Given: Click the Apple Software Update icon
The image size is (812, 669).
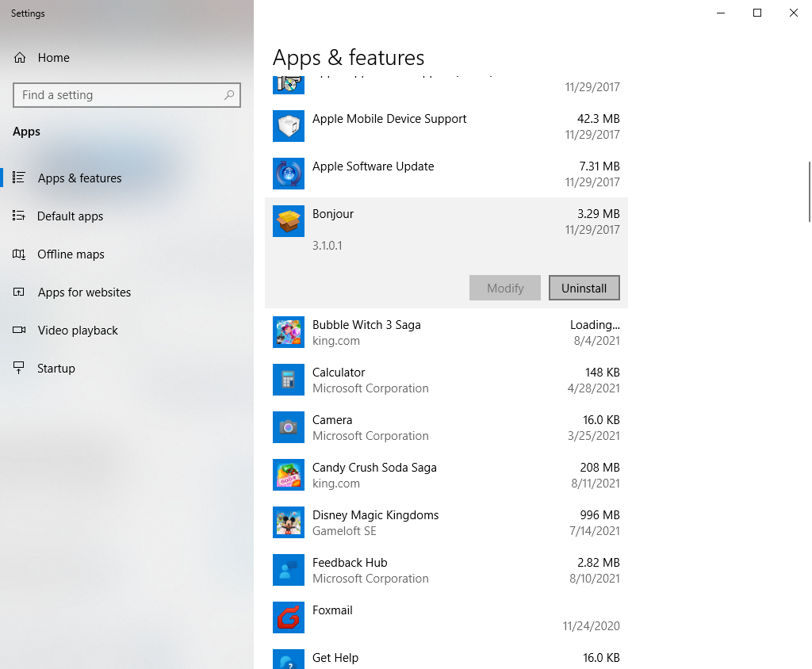Looking at the screenshot, I should 289,174.
